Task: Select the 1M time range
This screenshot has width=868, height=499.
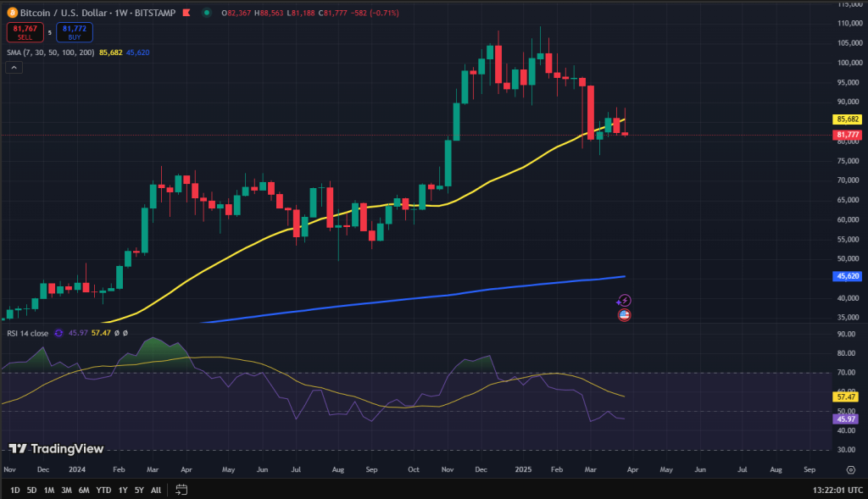Action: [x=48, y=491]
